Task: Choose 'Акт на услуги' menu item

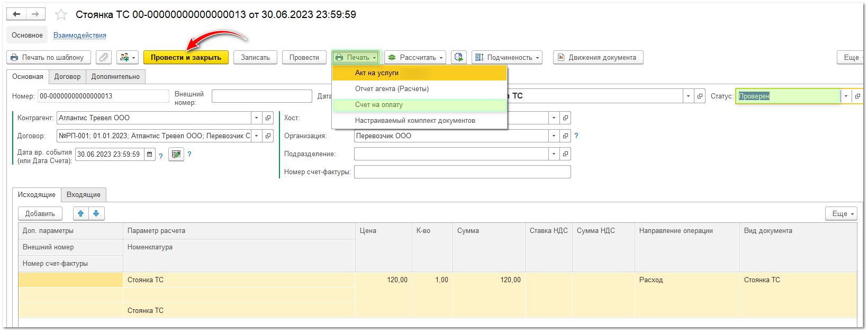Action: (x=377, y=73)
